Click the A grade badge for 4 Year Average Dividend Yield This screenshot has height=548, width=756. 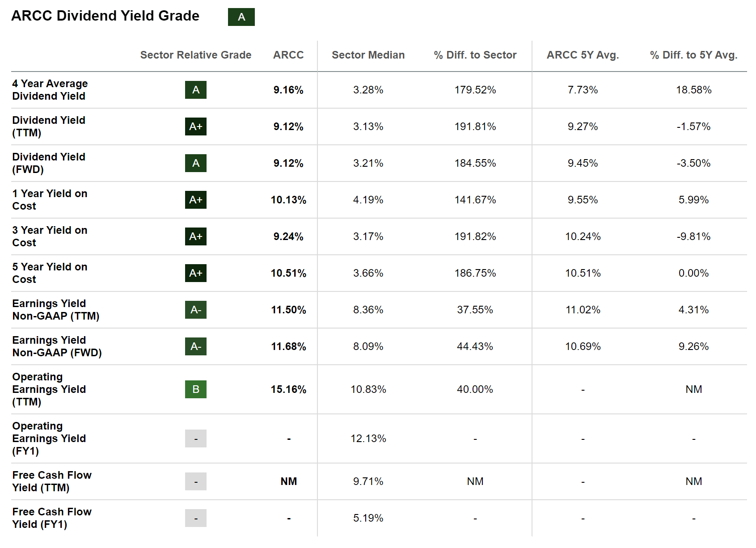click(196, 90)
